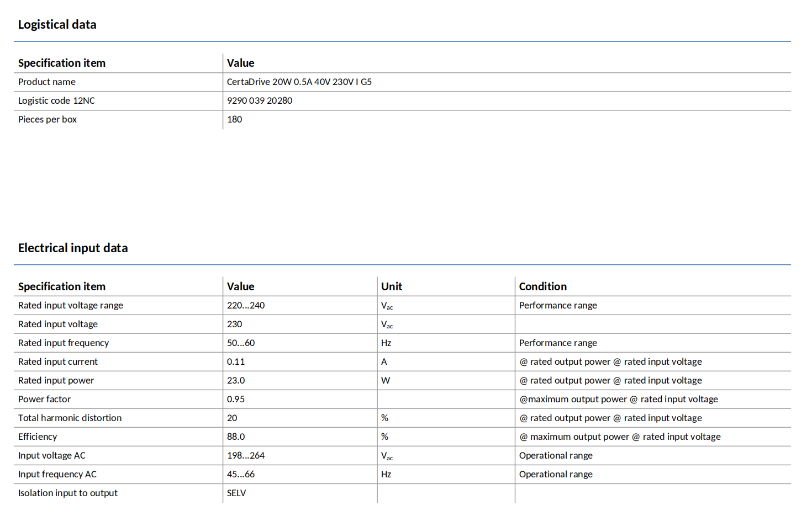Click the 'Pieces per box' value 180

[234, 119]
